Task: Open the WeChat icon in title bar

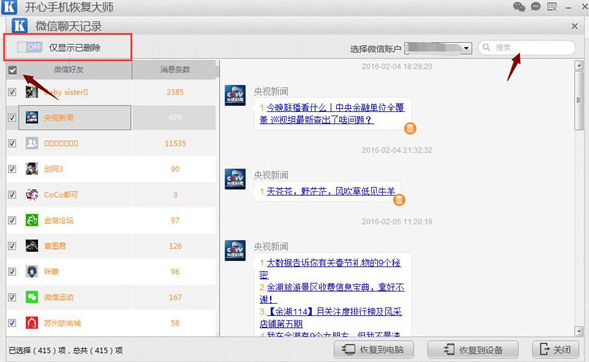Action: (519, 7)
